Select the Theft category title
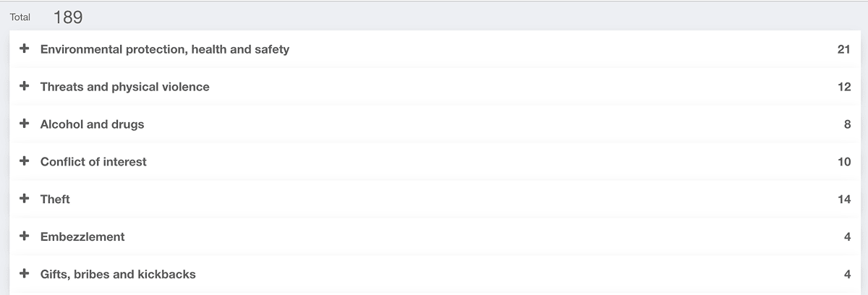This screenshot has width=868, height=295. (x=55, y=199)
